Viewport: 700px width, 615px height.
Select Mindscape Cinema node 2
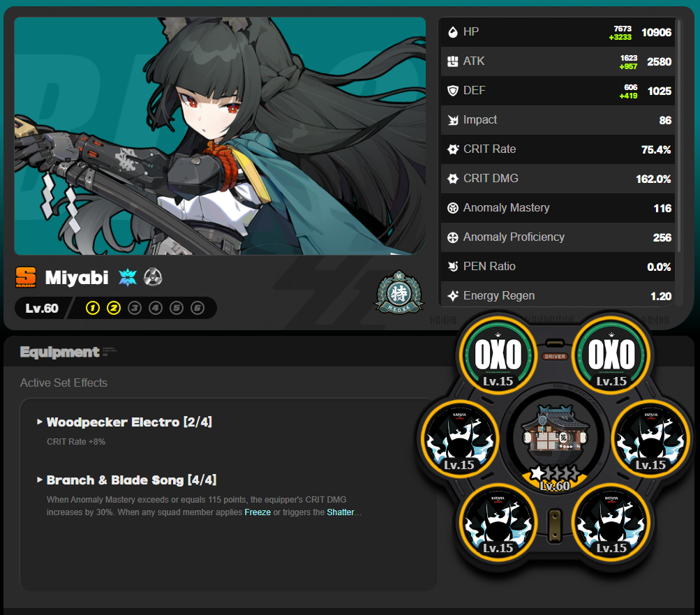(114, 308)
